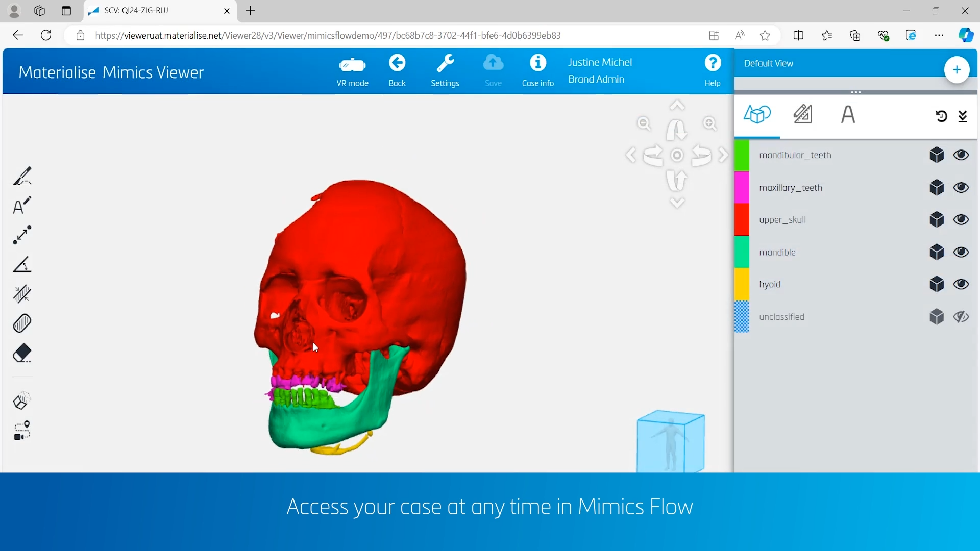This screenshot has width=980, height=551.
Task: Pan view left with left chevron
Action: [x=631, y=155]
